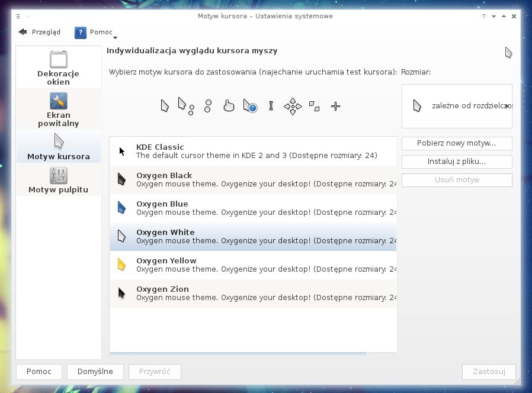Click the pointing hand cursor preview

click(x=229, y=106)
